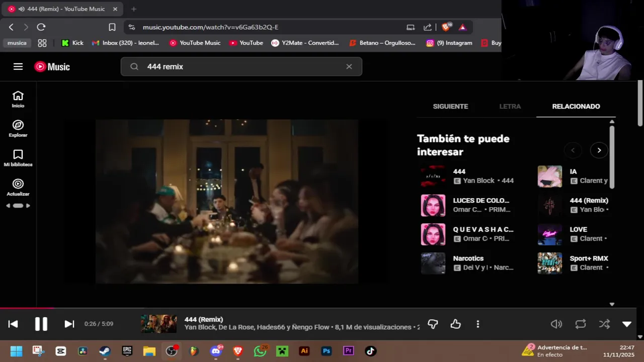Like the song with thumbs up
Viewport: 644px width, 362px height.
(x=456, y=324)
